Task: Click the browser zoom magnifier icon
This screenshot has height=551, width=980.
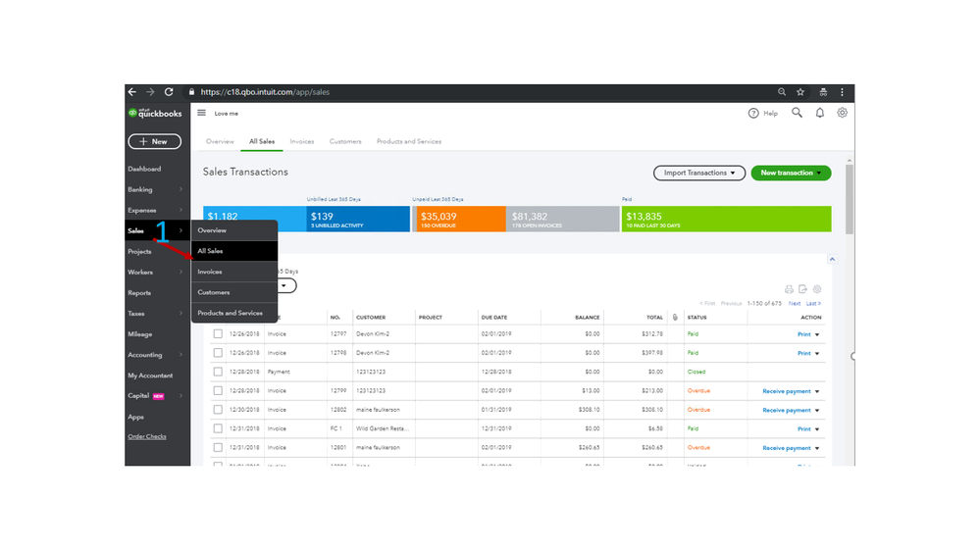Action: [x=782, y=92]
